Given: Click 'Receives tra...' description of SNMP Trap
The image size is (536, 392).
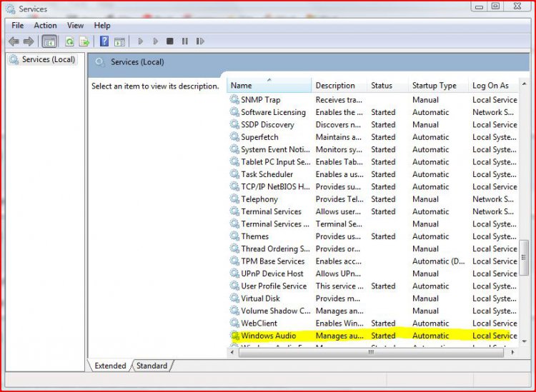Looking at the screenshot, I should [339, 100].
